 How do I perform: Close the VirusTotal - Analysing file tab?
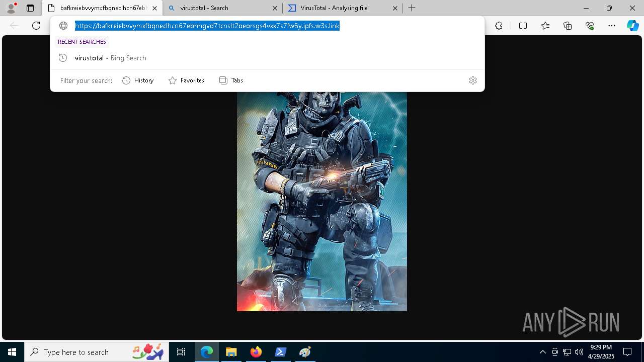click(395, 8)
